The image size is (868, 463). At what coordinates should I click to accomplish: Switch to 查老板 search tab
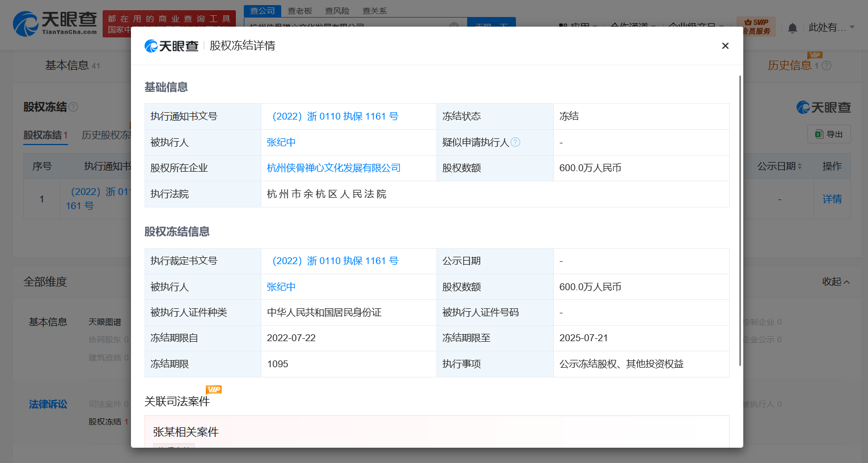[x=300, y=11]
